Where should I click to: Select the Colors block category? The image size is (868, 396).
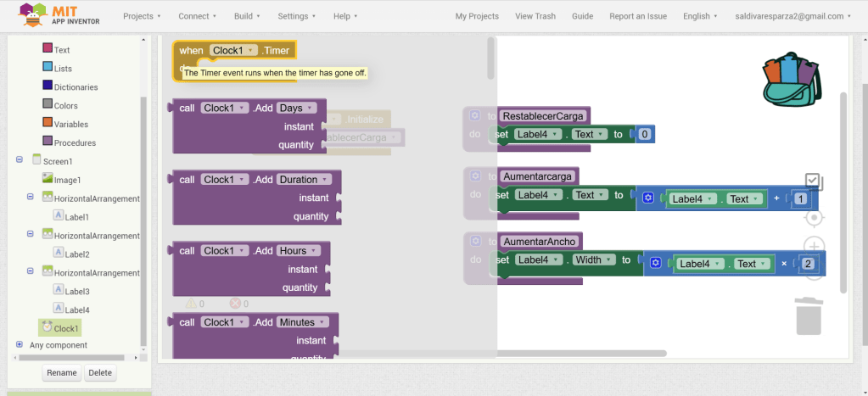(65, 105)
